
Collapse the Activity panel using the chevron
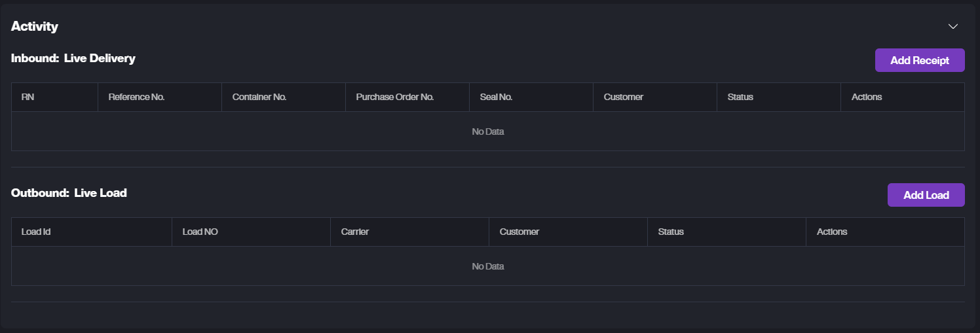click(x=952, y=27)
